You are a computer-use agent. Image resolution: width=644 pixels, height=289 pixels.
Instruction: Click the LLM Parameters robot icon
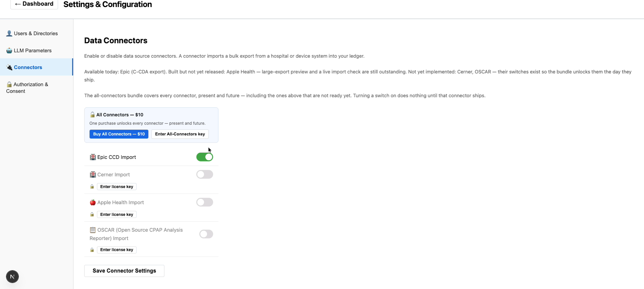[x=9, y=51]
